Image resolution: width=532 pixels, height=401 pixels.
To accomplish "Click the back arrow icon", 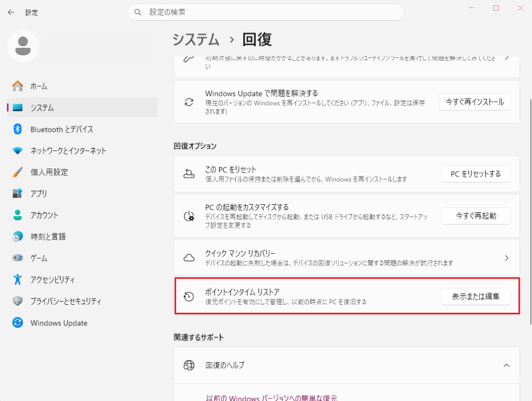I will tap(11, 13).
